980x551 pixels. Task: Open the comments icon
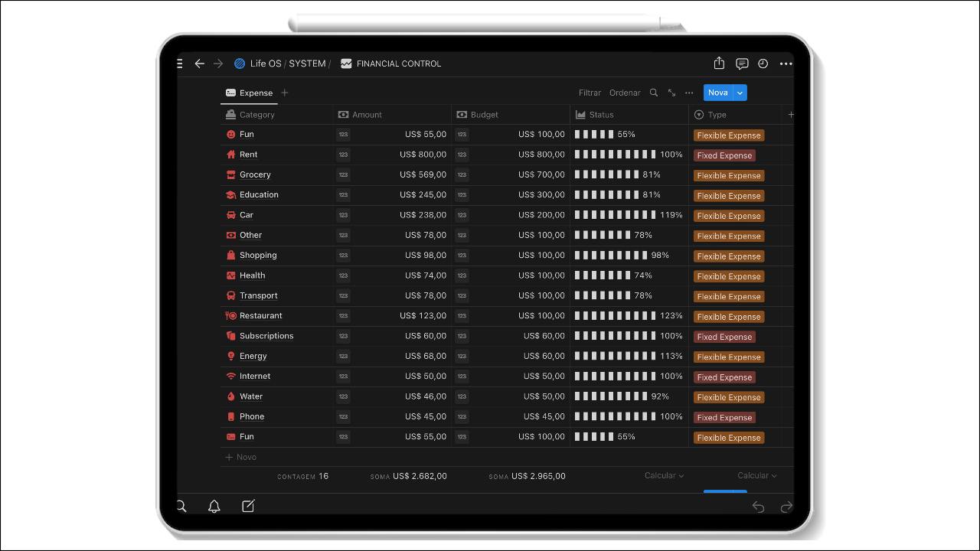(x=742, y=64)
